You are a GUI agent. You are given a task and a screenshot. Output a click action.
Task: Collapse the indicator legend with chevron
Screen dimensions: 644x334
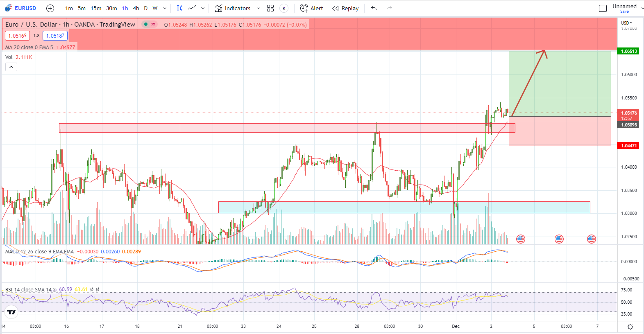11,67
